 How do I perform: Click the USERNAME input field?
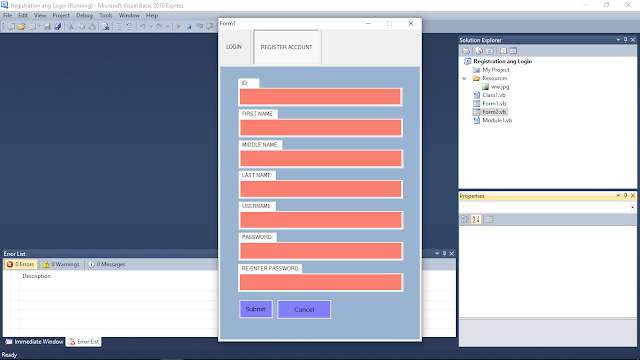point(321,220)
